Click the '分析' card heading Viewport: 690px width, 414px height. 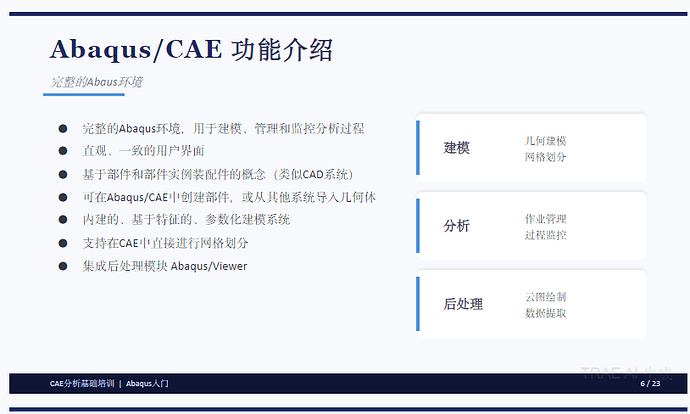456,226
